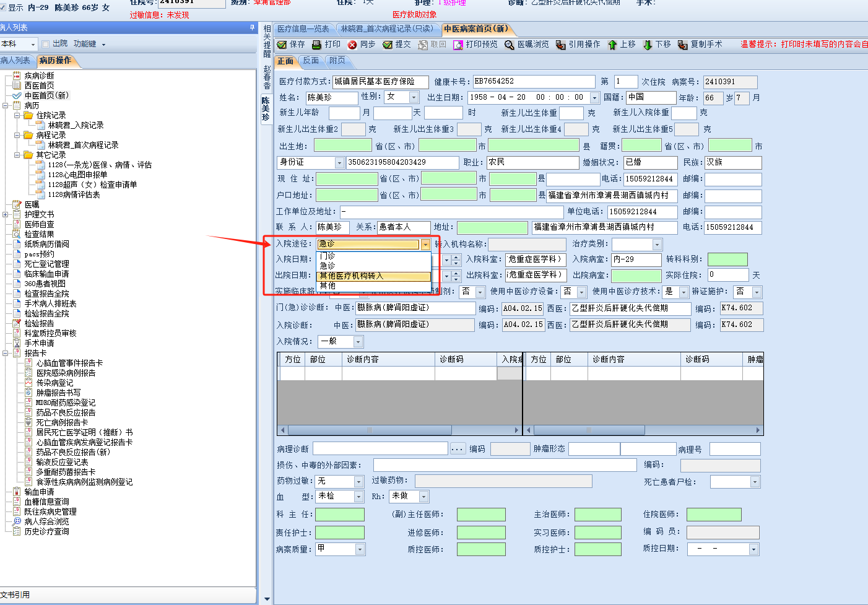868x605 pixels.
Task: Switch to the 附页 tab
Action: tap(337, 61)
